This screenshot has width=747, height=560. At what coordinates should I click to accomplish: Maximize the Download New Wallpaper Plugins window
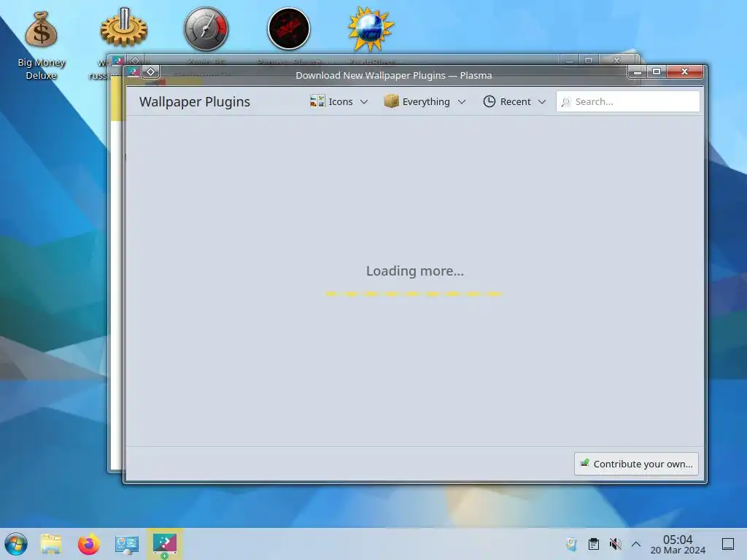click(657, 72)
